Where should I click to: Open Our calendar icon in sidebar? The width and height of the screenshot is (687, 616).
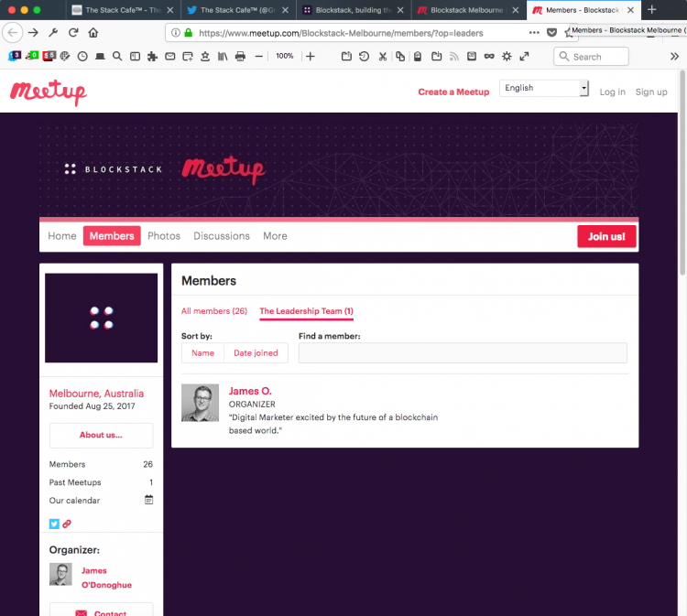149,500
